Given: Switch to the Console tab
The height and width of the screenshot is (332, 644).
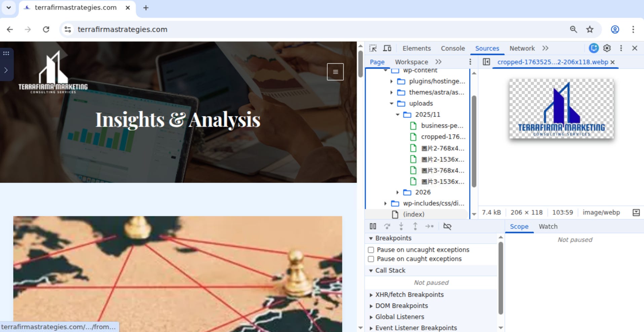Looking at the screenshot, I should coord(453,48).
